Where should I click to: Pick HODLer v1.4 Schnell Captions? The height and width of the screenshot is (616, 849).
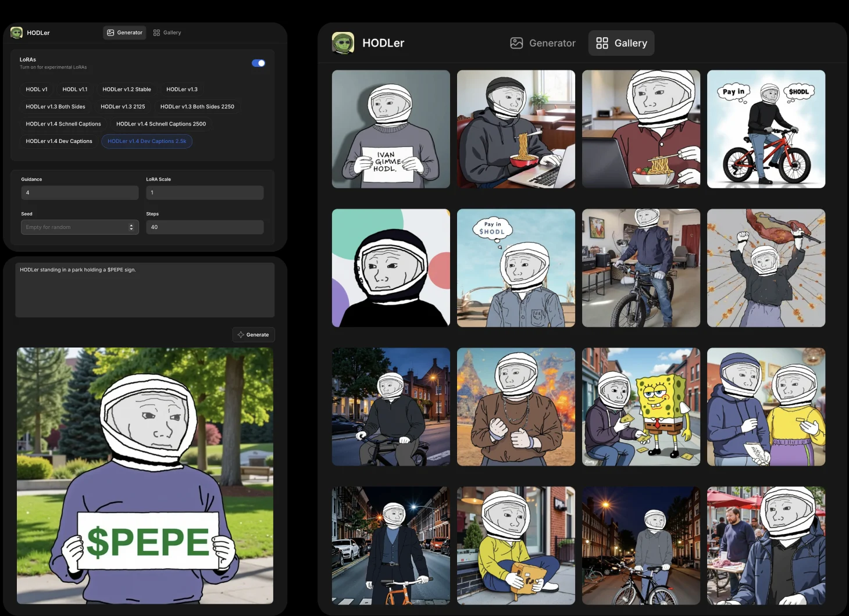tap(63, 124)
